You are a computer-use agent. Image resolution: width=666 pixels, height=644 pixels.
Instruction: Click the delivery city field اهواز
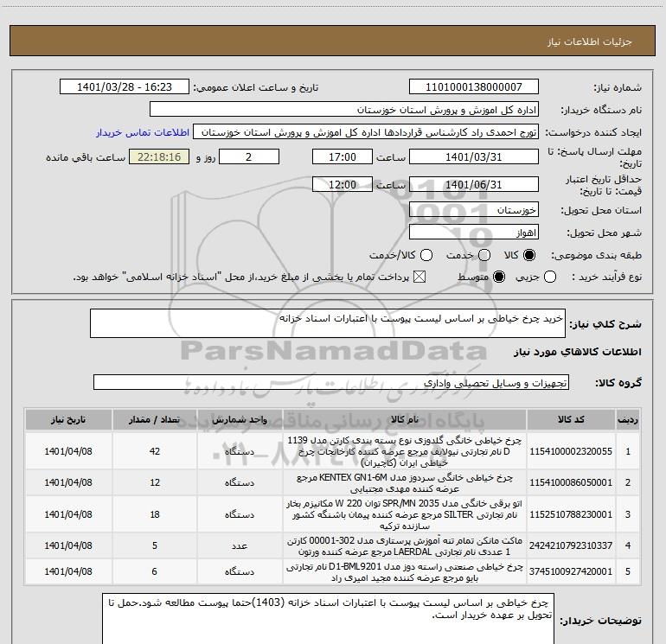pos(474,233)
